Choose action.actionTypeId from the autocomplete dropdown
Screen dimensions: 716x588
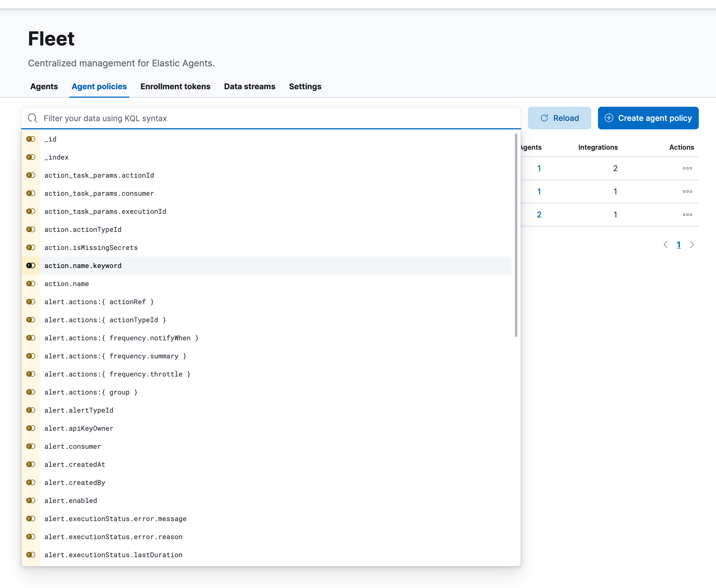(83, 229)
